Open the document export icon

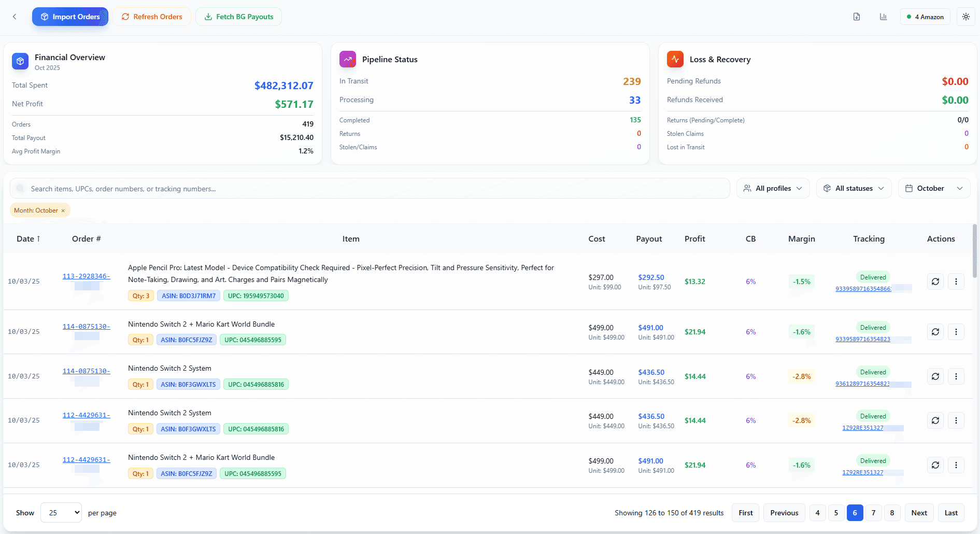click(857, 17)
